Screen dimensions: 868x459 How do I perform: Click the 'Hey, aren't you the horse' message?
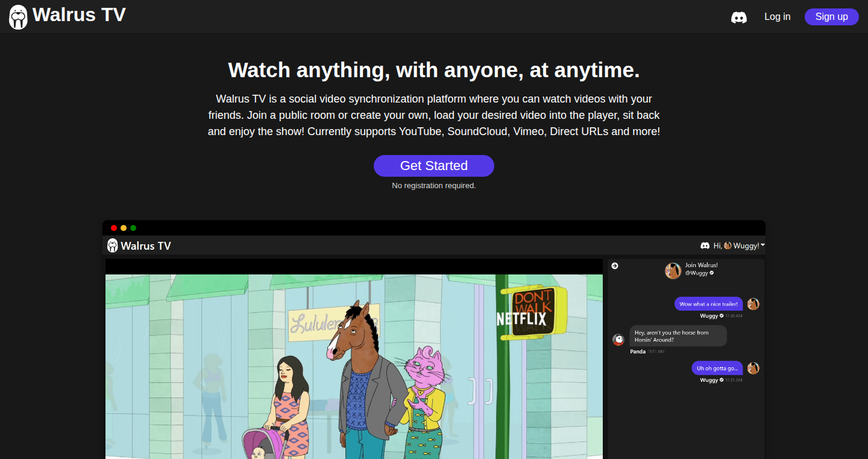pos(678,336)
